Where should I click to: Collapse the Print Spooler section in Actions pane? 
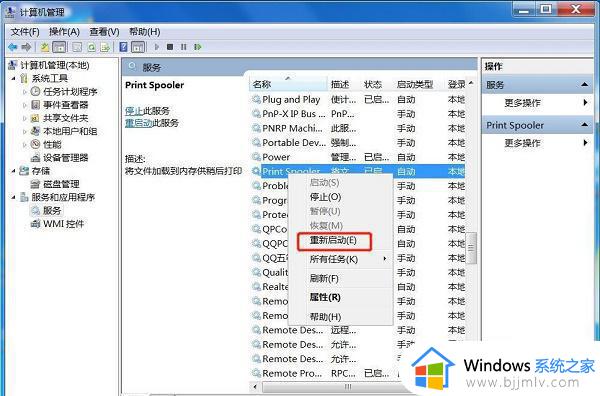(x=584, y=125)
